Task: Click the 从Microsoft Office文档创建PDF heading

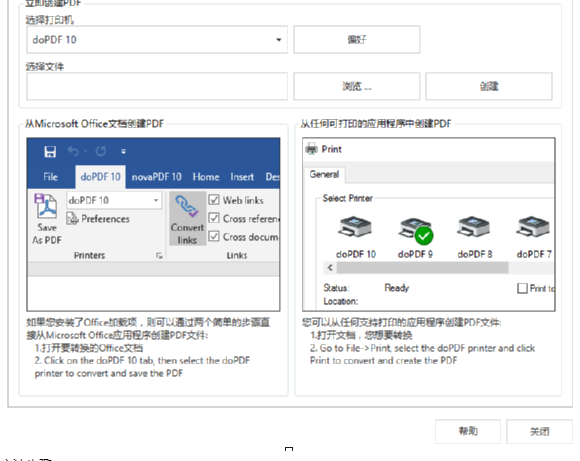Action: click(94, 124)
